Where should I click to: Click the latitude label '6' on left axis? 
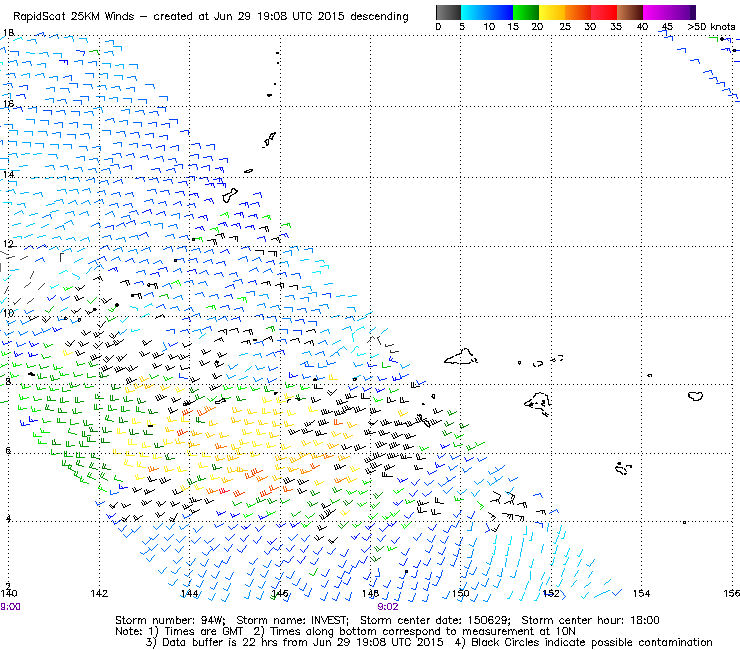tap(8, 450)
